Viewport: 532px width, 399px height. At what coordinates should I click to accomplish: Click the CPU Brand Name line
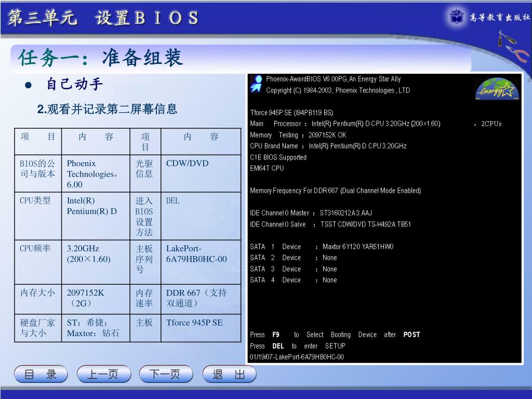[328, 146]
